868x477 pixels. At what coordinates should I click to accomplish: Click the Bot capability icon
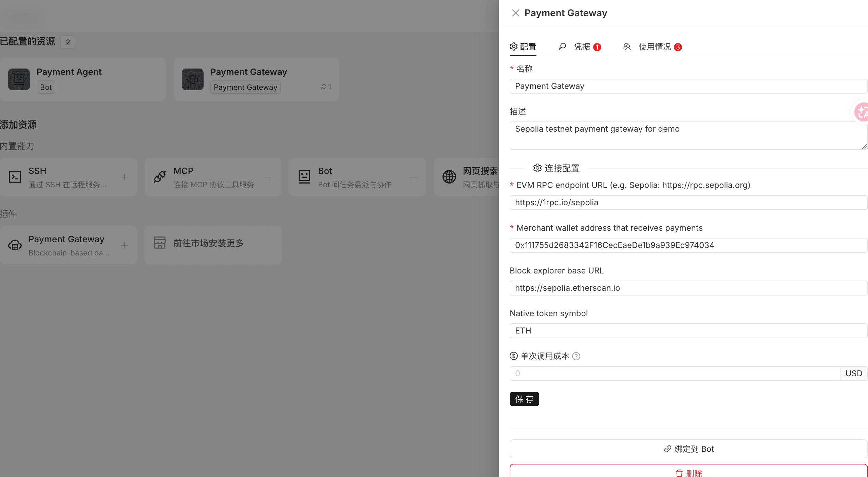tap(304, 177)
